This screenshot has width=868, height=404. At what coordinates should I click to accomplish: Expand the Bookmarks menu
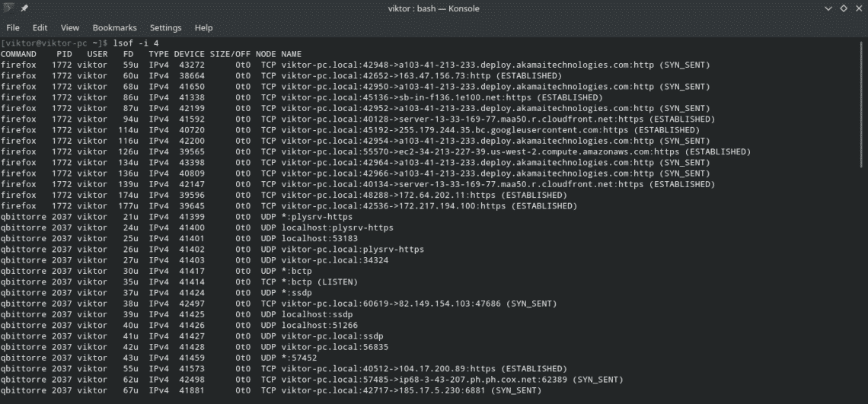point(114,27)
